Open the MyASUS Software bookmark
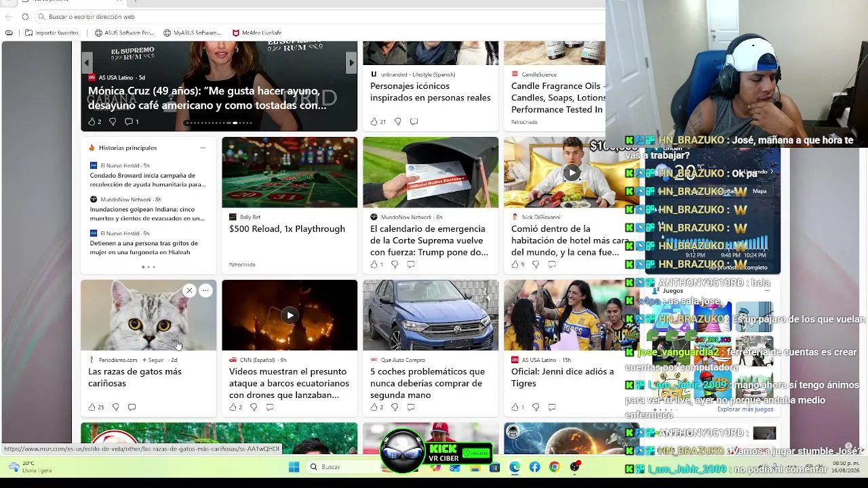The width and height of the screenshot is (868, 488). 192,33
